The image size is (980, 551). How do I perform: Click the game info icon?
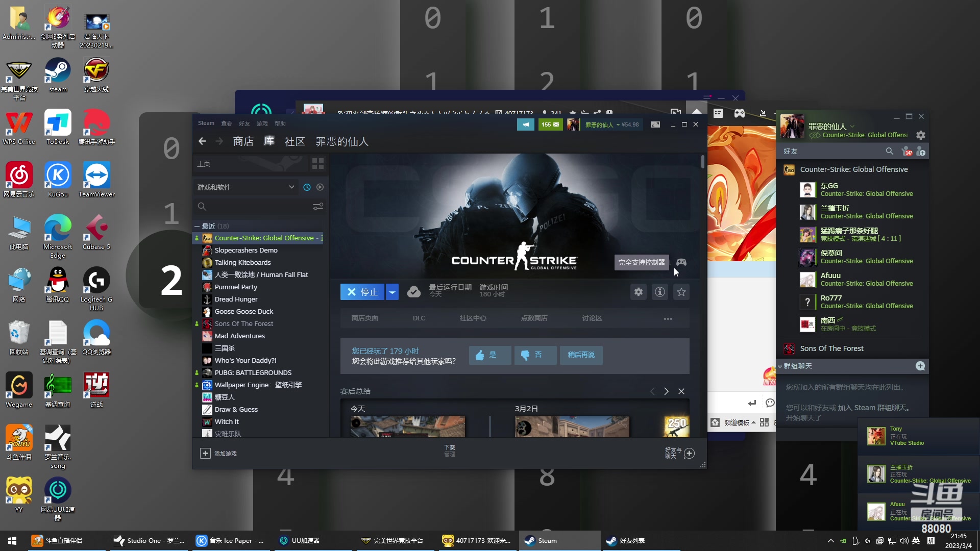pos(660,292)
